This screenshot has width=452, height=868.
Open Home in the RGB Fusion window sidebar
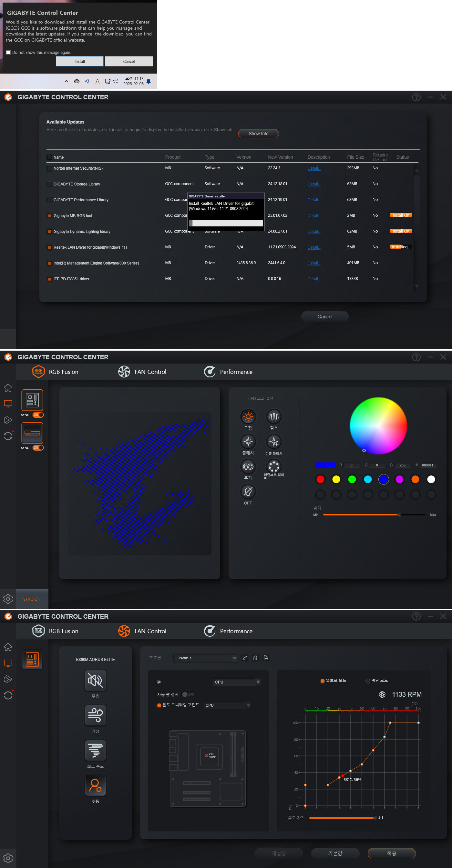(8, 388)
